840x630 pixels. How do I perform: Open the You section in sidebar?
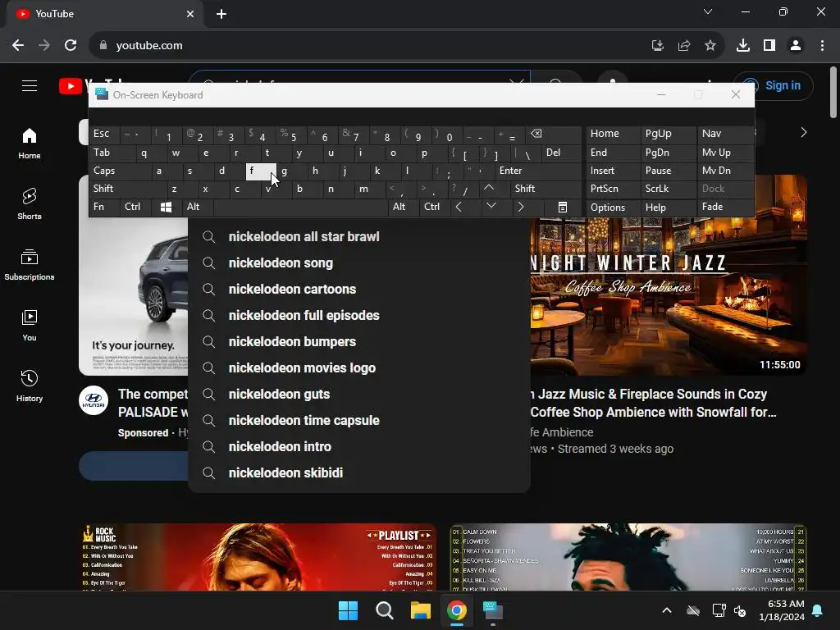[30, 325]
